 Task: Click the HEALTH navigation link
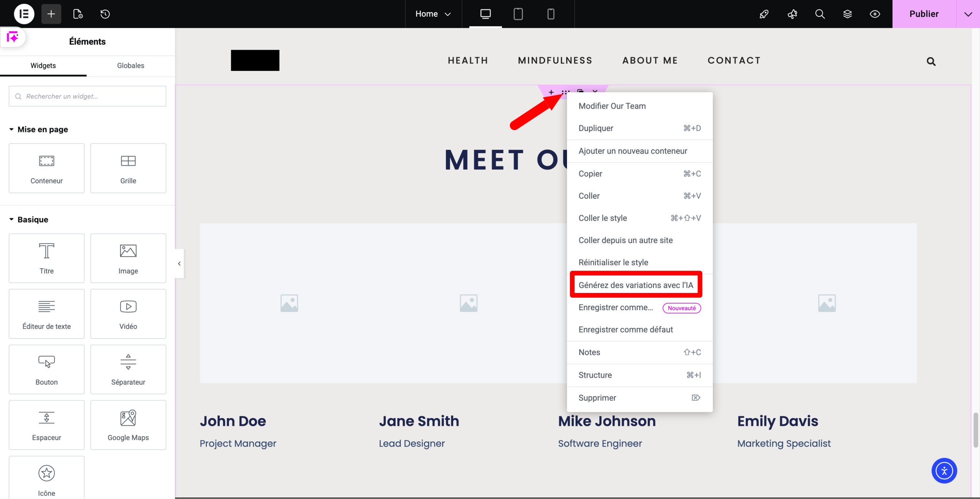coord(468,61)
